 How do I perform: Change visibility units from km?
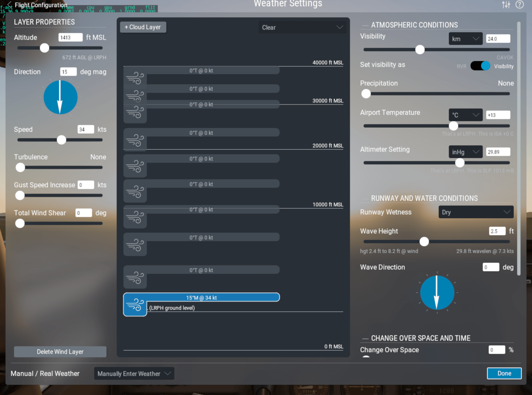pos(465,38)
